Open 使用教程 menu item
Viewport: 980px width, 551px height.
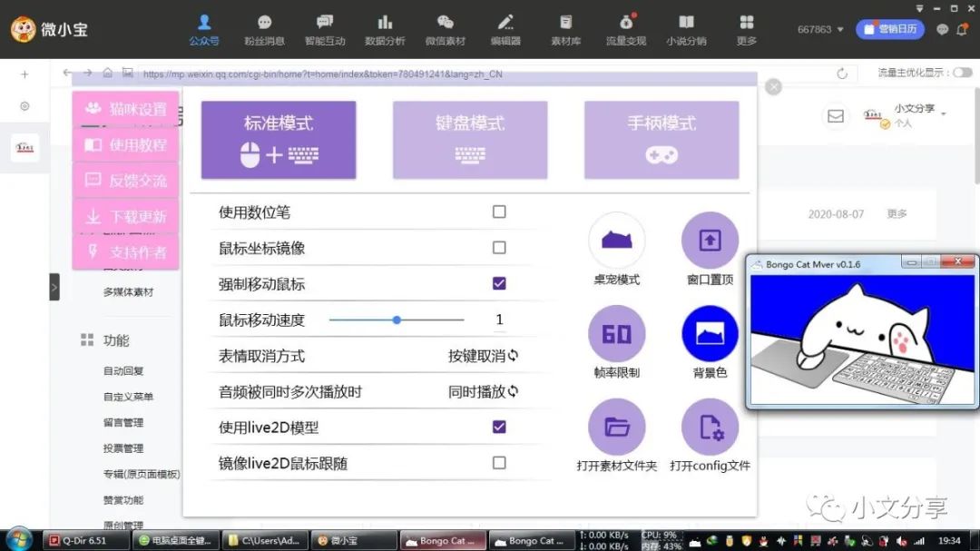click(x=125, y=145)
